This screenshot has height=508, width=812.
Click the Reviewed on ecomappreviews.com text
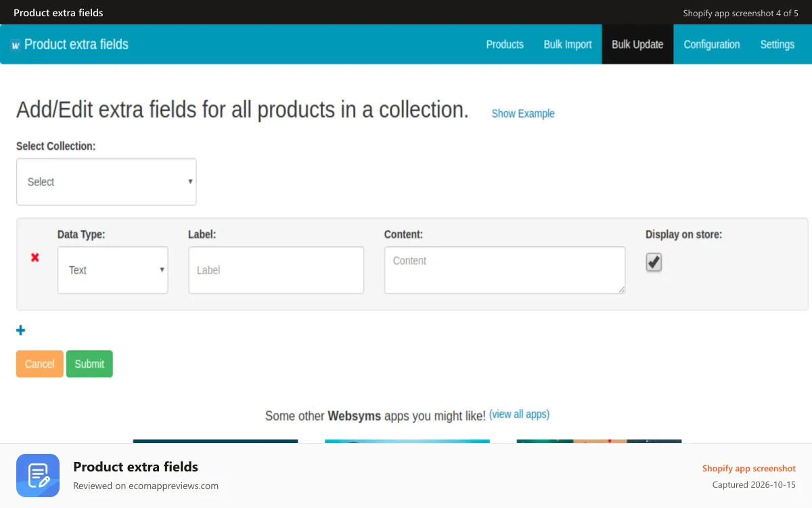pos(145,486)
